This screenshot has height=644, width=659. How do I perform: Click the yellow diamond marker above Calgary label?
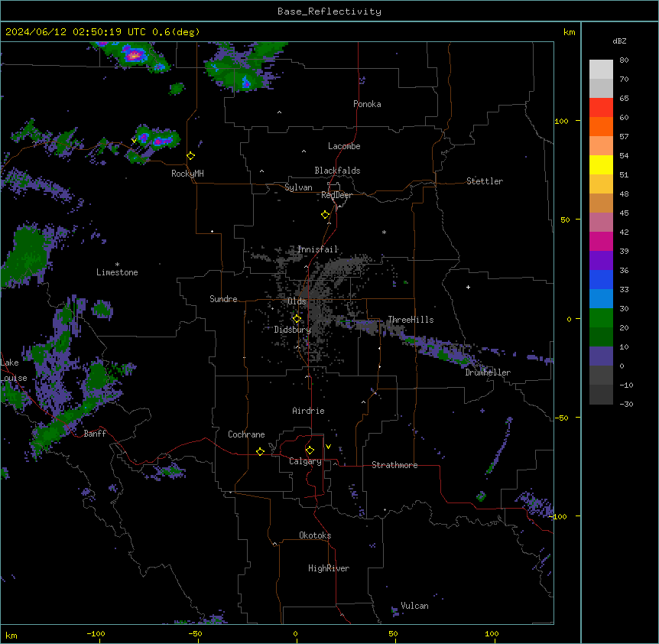[310, 450]
